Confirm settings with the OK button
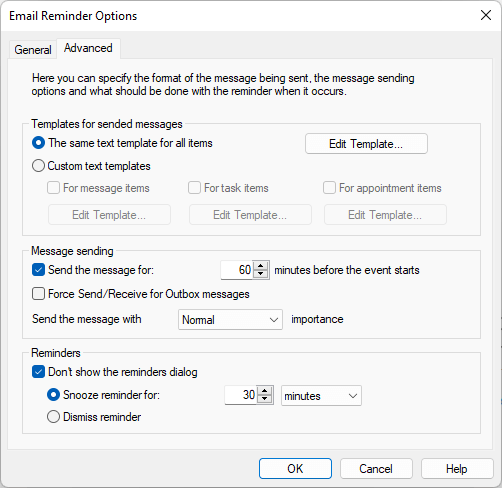Image resolution: width=502 pixels, height=488 pixels. (x=295, y=469)
